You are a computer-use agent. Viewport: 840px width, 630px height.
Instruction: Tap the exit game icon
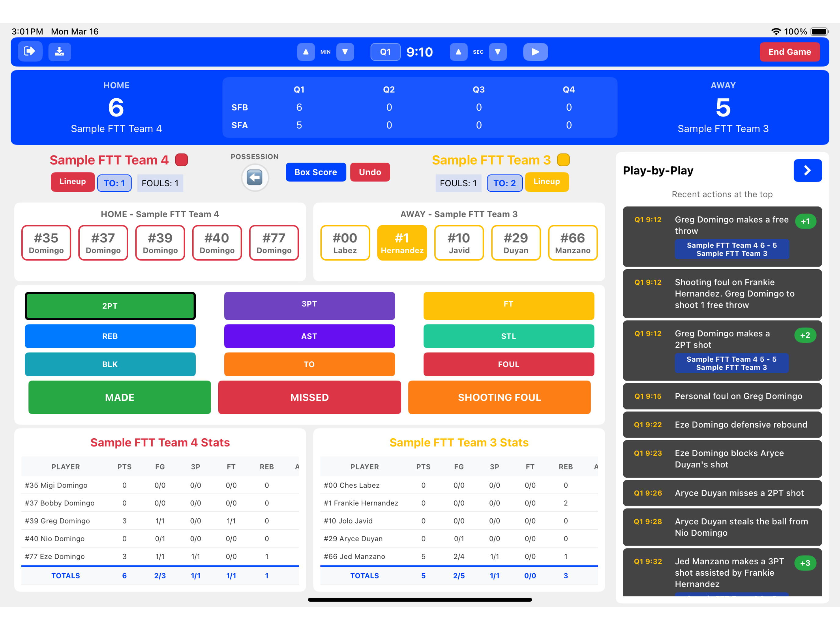point(30,52)
